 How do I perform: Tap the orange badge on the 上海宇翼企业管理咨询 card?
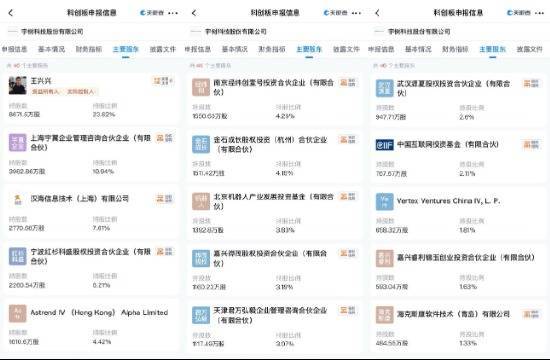(165, 138)
